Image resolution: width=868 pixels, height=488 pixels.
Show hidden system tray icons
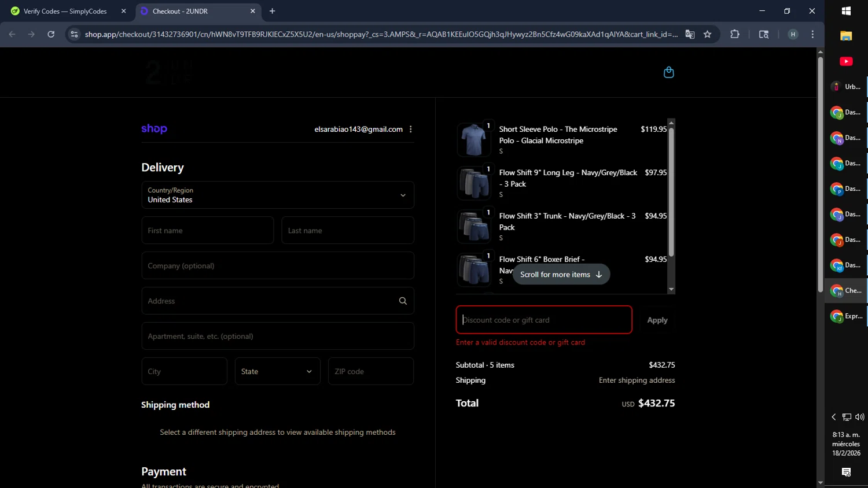click(834, 417)
